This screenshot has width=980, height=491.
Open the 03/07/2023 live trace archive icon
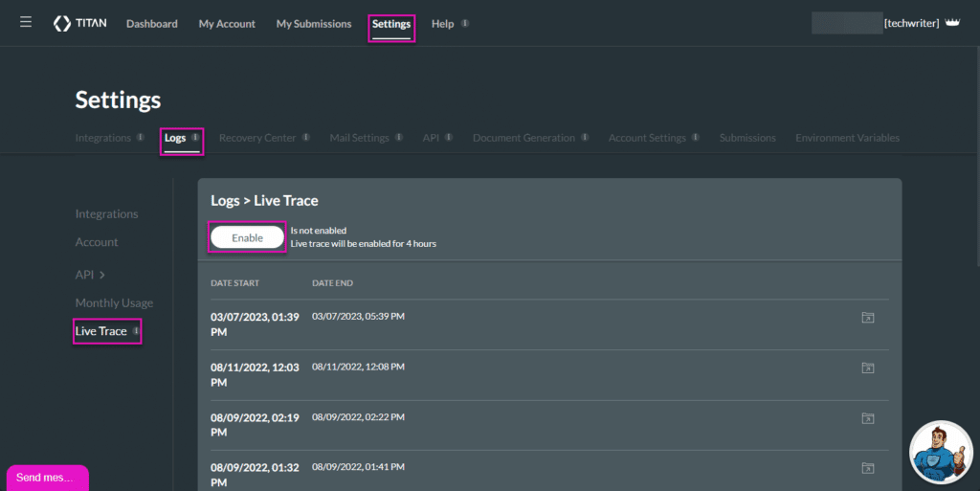pyautogui.click(x=867, y=318)
